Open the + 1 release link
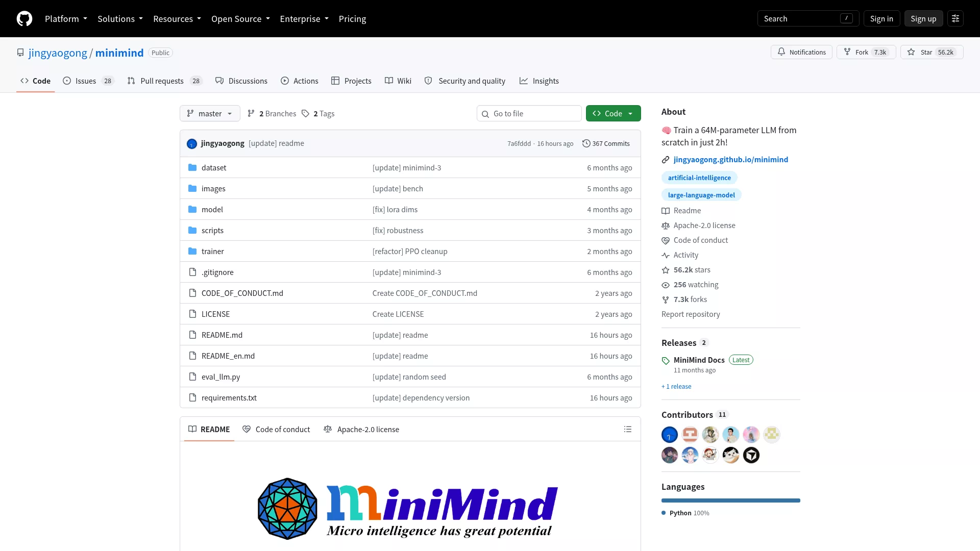 (676, 387)
